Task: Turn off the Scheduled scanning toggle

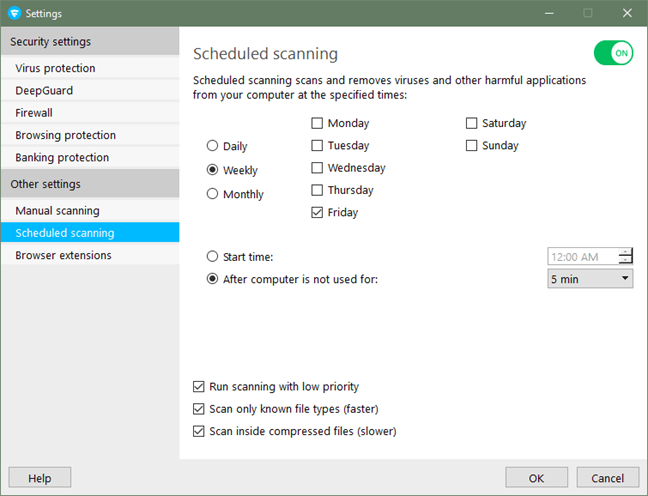Action: tap(612, 53)
